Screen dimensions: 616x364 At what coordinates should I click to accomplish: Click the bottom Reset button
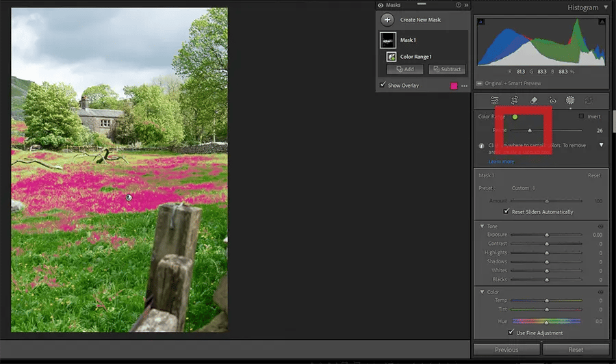[x=576, y=350]
